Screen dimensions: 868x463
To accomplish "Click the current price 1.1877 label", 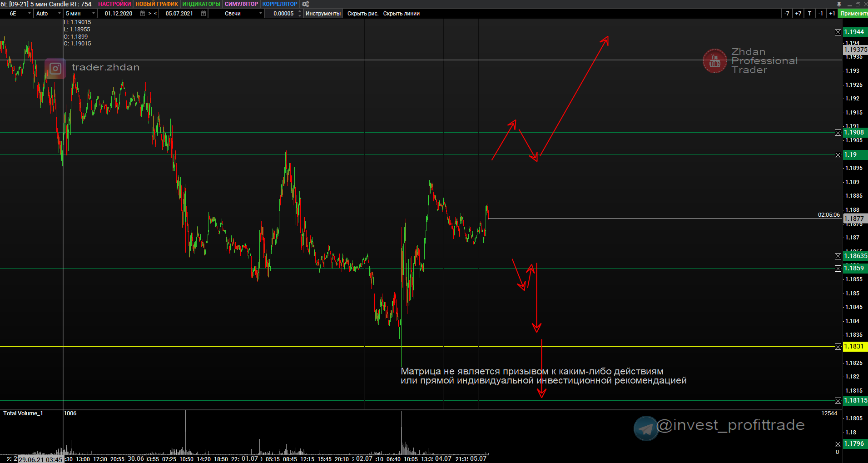I will pos(855,219).
